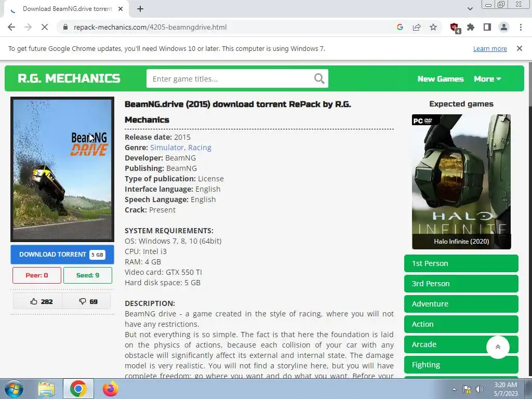This screenshot has height=399, width=532.
Task: Open the tab search chevron
Action: [470, 9]
